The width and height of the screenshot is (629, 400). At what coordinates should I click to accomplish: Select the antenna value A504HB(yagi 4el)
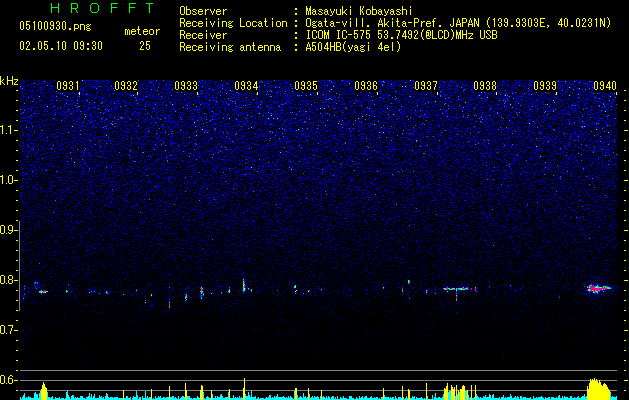pyautogui.click(x=353, y=47)
